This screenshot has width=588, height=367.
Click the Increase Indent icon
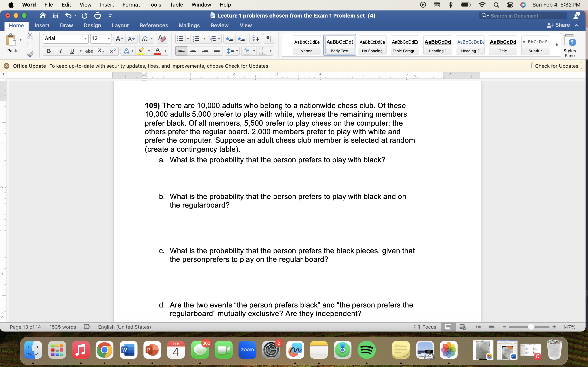[241, 39]
